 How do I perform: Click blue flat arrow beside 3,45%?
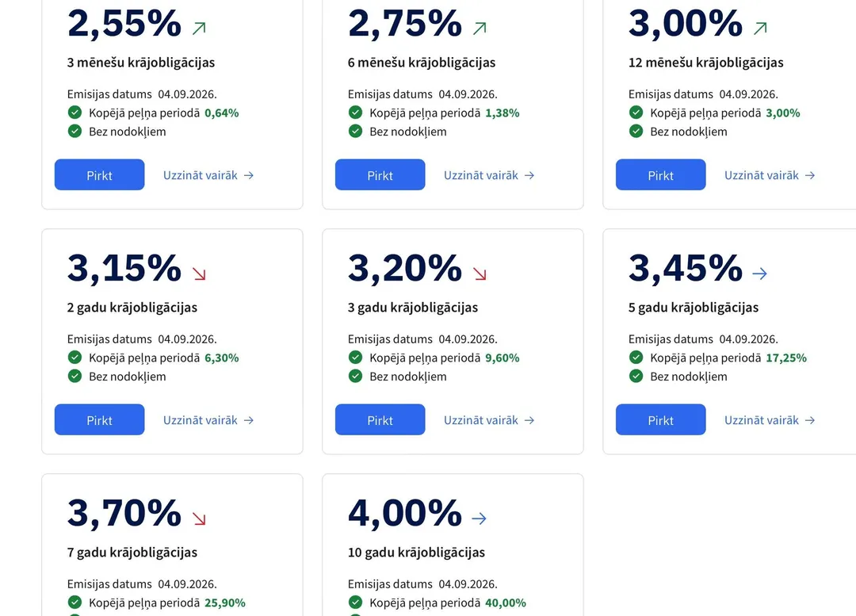click(760, 273)
